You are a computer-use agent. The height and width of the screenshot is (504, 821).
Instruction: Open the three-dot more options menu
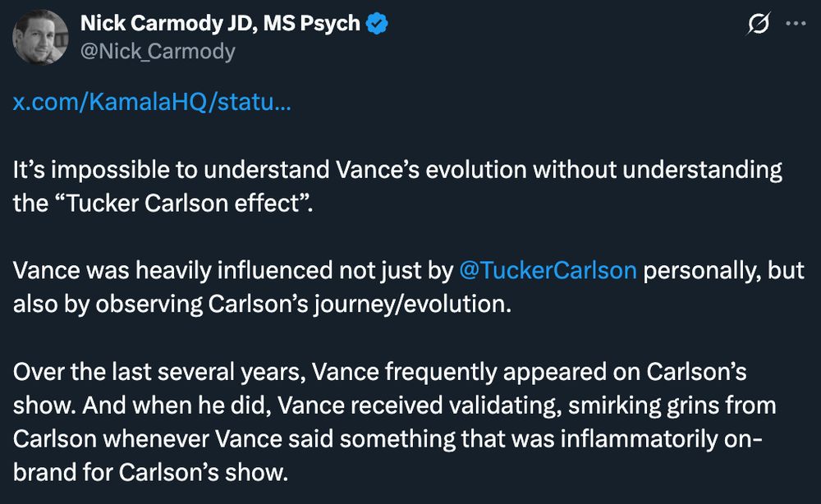[x=796, y=24]
